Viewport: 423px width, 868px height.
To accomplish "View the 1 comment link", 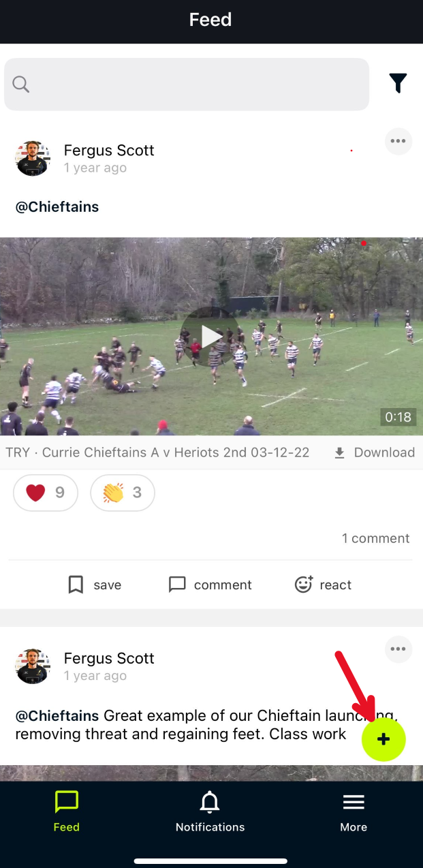I will [375, 538].
